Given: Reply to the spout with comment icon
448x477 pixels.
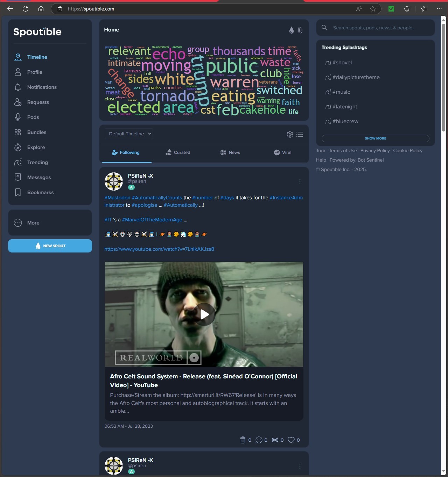Looking at the screenshot, I should click(x=259, y=440).
